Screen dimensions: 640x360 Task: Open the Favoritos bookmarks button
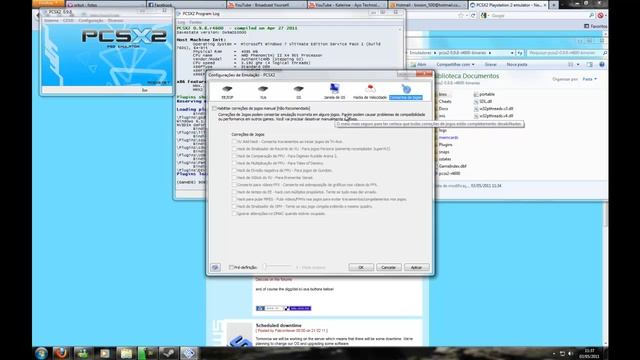coord(595,26)
